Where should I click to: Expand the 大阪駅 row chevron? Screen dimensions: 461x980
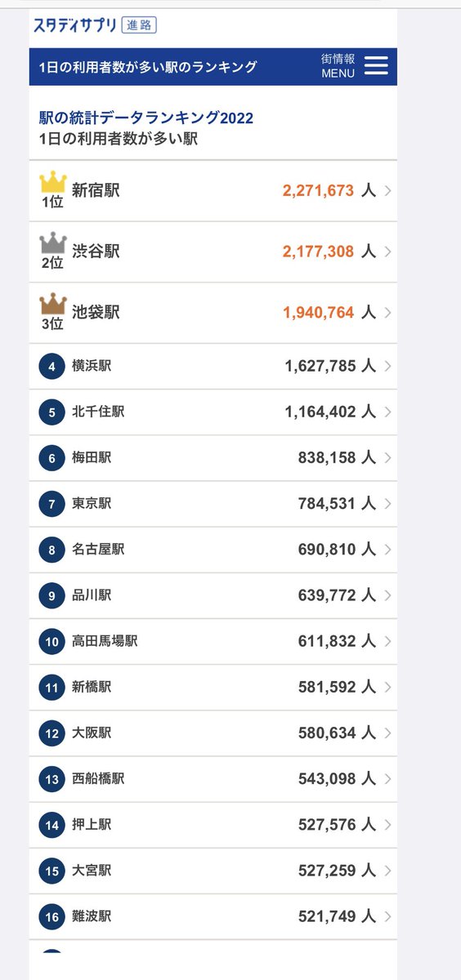pos(387,733)
